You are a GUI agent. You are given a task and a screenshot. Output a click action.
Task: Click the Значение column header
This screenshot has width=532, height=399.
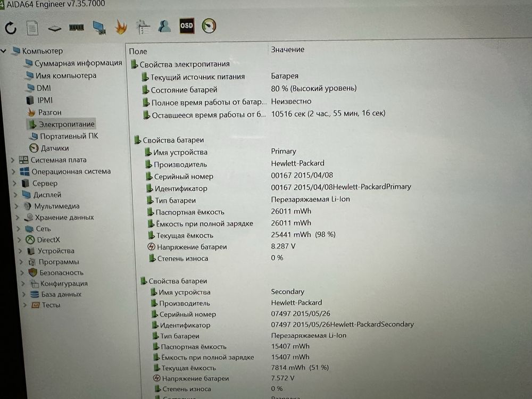click(x=287, y=49)
